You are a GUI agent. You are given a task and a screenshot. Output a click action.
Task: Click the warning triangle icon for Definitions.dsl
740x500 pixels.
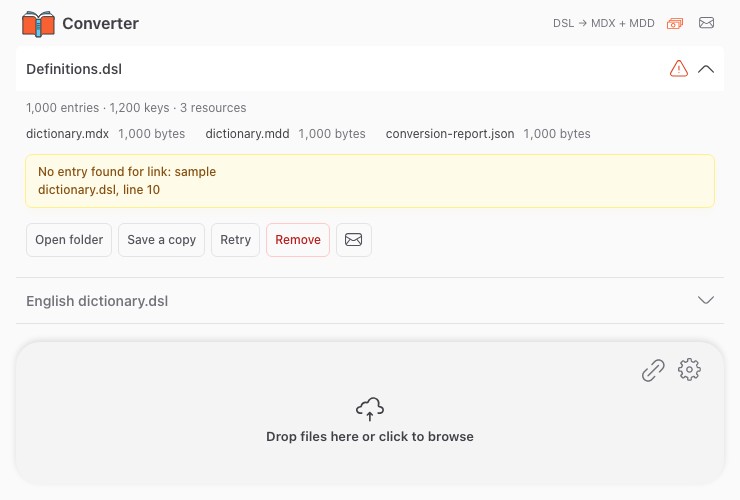pos(679,69)
